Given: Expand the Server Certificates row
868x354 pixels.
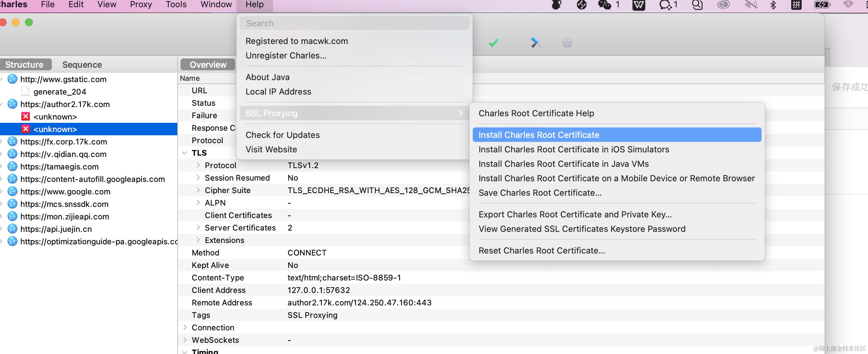Looking at the screenshot, I should coord(198,228).
